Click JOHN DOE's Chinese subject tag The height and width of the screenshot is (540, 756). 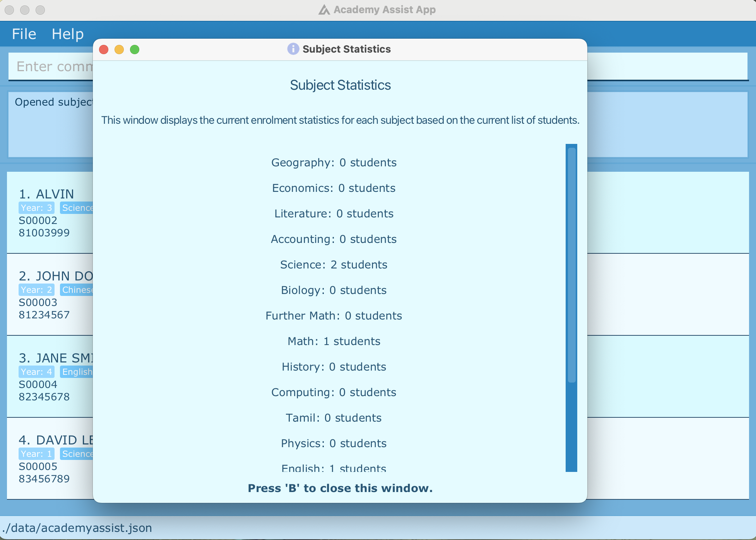coord(77,290)
